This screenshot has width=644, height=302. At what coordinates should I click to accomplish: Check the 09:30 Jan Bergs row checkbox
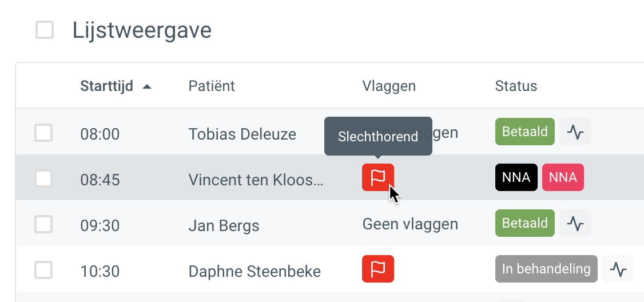(x=43, y=224)
